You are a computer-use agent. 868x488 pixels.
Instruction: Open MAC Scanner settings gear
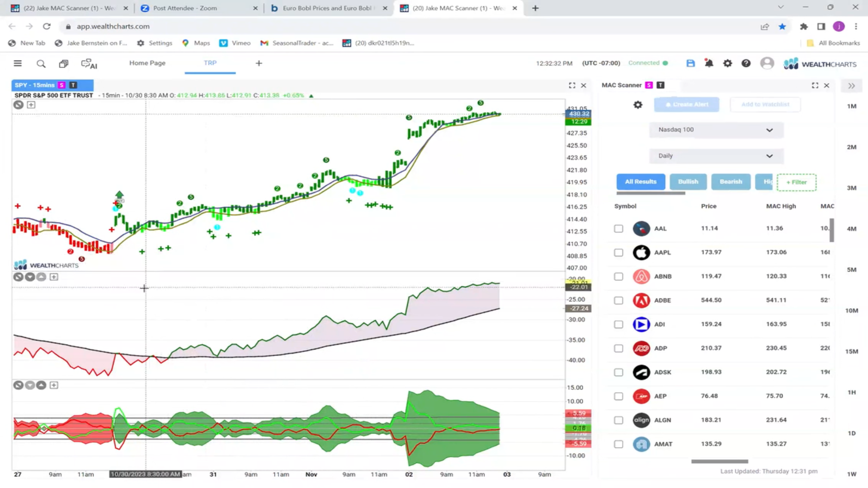tap(638, 105)
